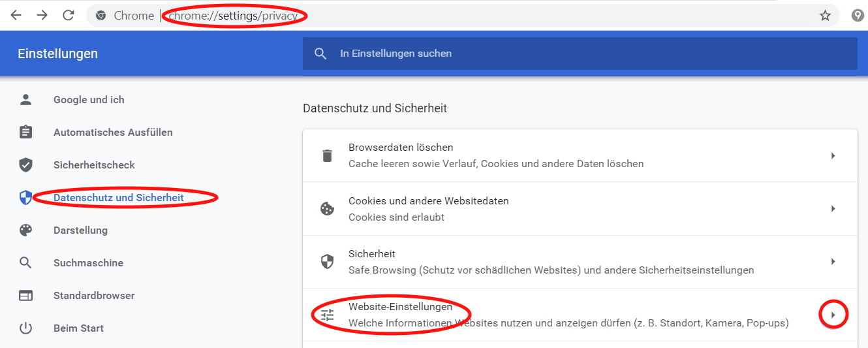Image resolution: width=868 pixels, height=348 pixels.
Task: Bookmark this page with star icon
Action: coord(825,16)
